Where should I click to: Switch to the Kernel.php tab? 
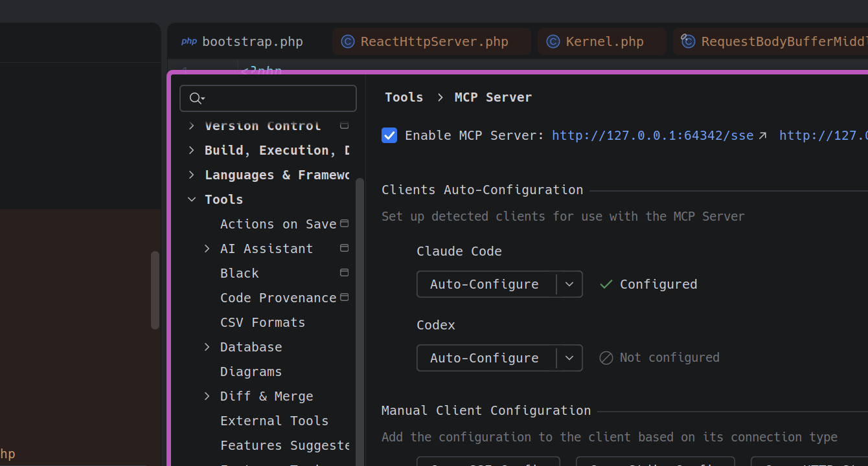[602, 41]
